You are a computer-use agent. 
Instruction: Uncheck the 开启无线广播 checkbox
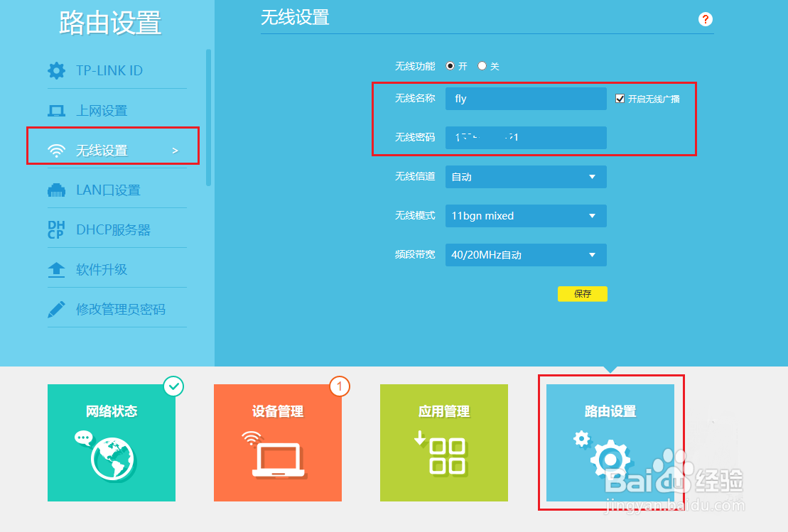(x=620, y=98)
